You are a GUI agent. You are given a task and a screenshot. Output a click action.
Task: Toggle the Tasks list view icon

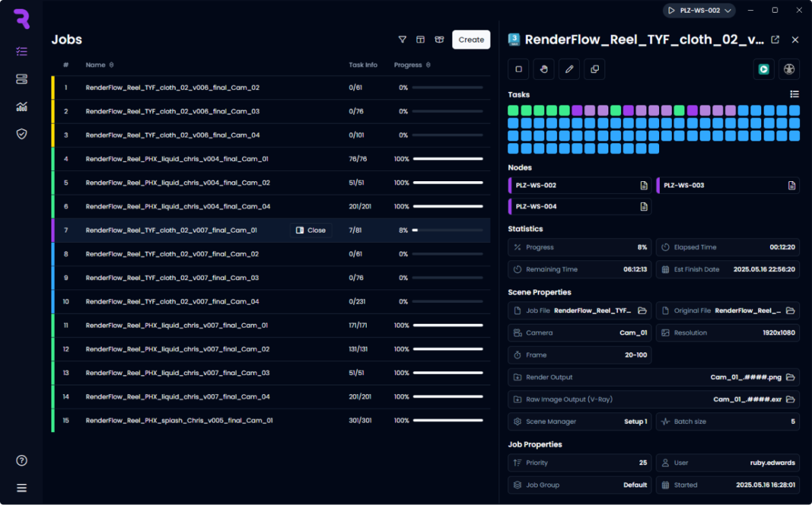(x=794, y=95)
